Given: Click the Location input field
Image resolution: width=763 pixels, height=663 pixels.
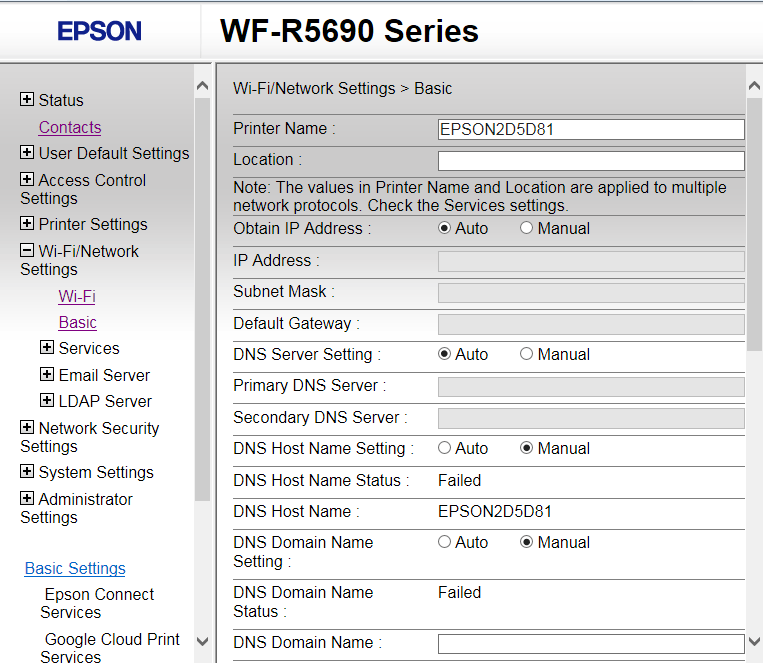Looking at the screenshot, I should coord(591,161).
